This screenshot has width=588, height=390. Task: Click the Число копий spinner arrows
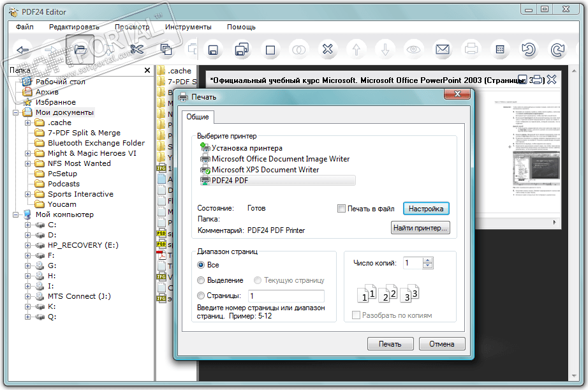[427, 263]
